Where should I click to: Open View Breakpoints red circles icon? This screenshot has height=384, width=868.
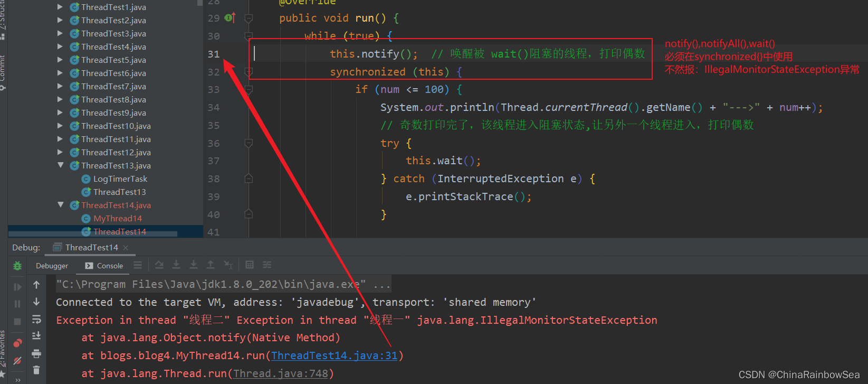click(17, 343)
